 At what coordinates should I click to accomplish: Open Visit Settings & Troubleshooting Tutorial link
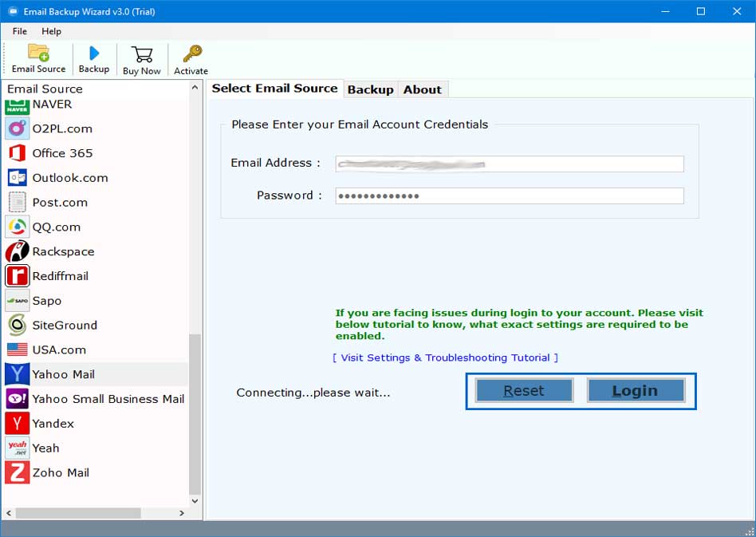(x=445, y=358)
